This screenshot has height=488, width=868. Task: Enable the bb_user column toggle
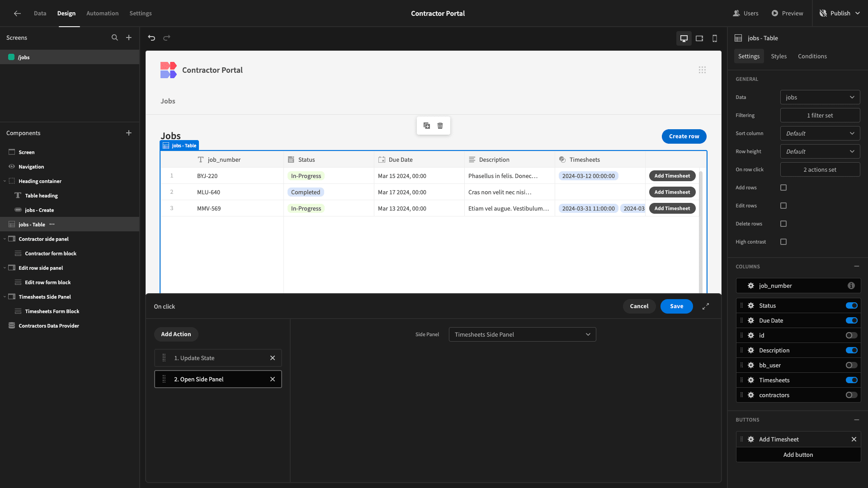852,366
